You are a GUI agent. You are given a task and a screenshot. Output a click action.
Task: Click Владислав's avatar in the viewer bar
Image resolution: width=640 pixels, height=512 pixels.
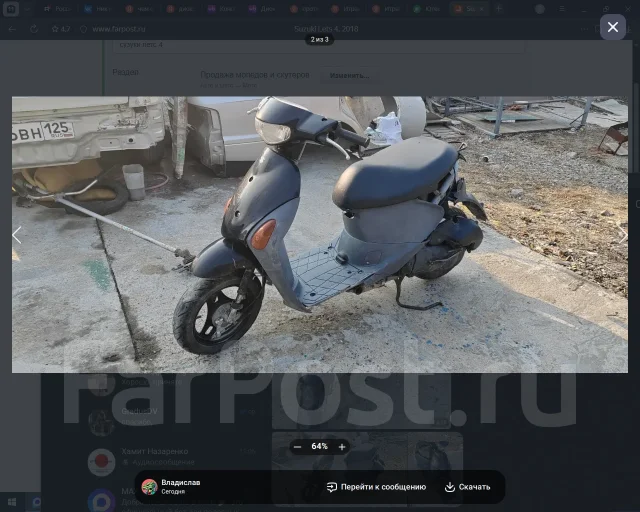149,487
